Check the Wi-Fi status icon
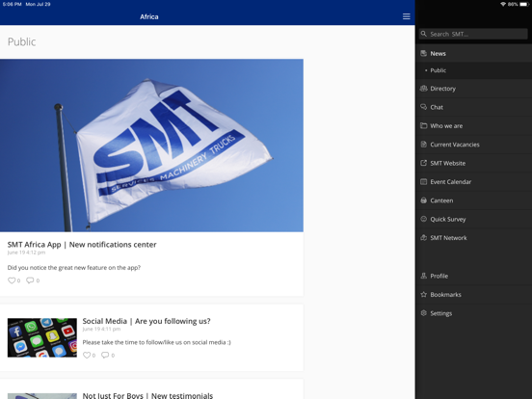 pos(503,4)
